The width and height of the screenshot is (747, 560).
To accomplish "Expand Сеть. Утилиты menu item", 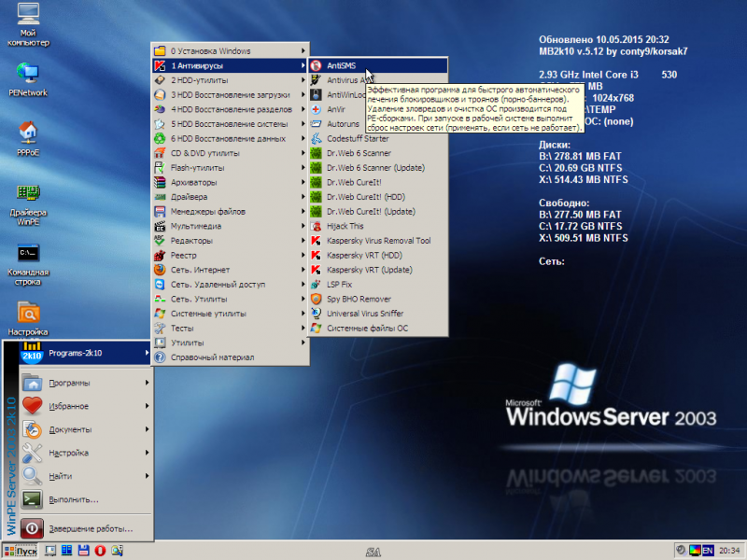I will click(x=231, y=299).
